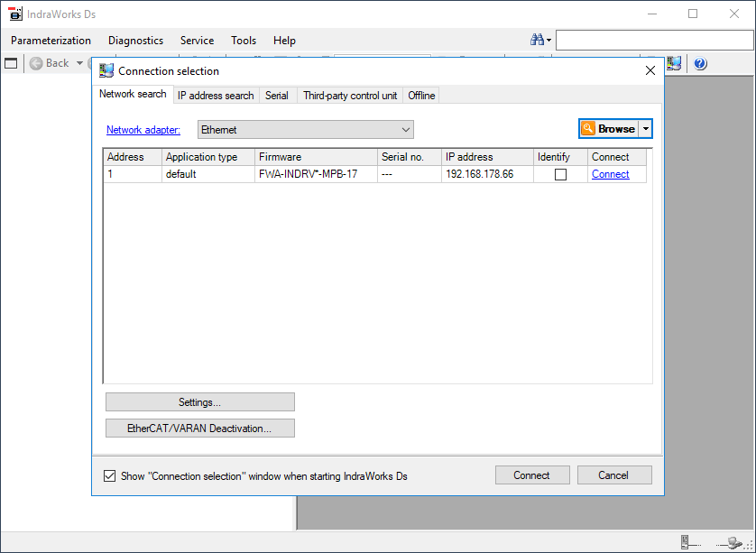Open the Service menu
The width and height of the screenshot is (756, 553).
(197, 41)
